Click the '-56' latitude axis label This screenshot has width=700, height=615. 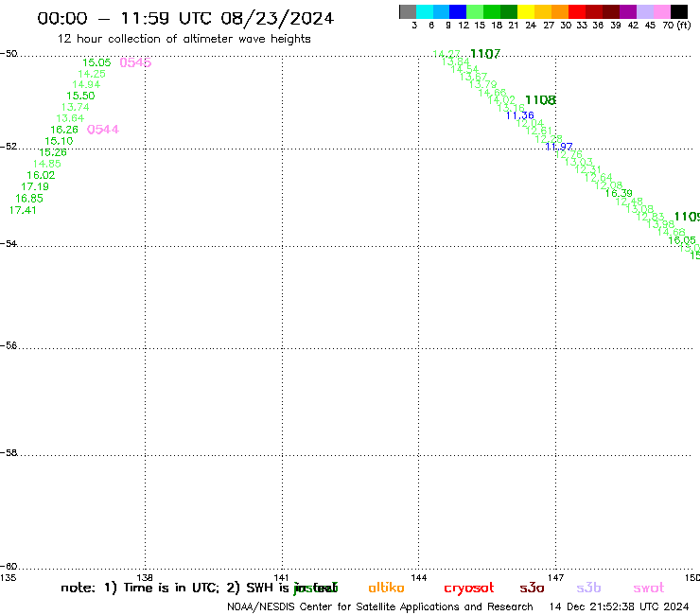point(9,345)
